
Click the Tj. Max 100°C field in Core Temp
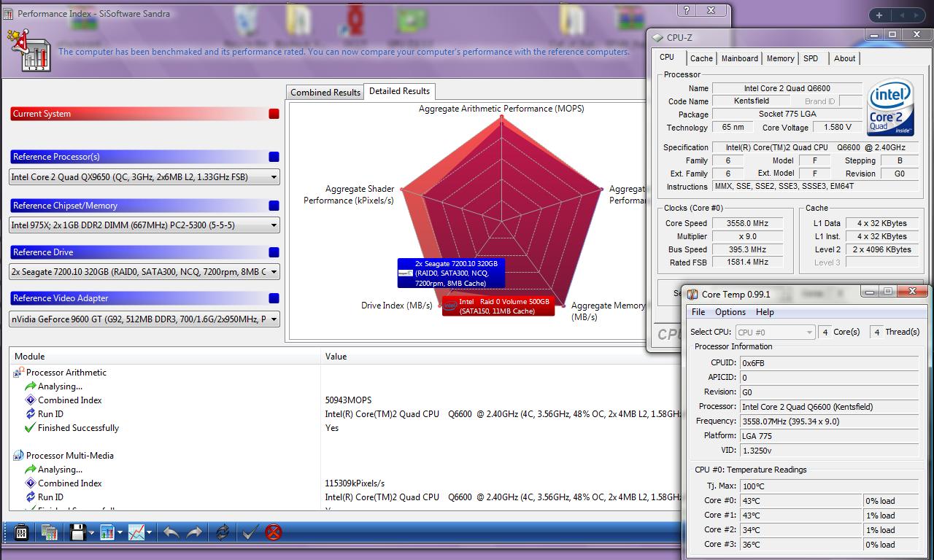pyautogui.click(x=827, y=486)
